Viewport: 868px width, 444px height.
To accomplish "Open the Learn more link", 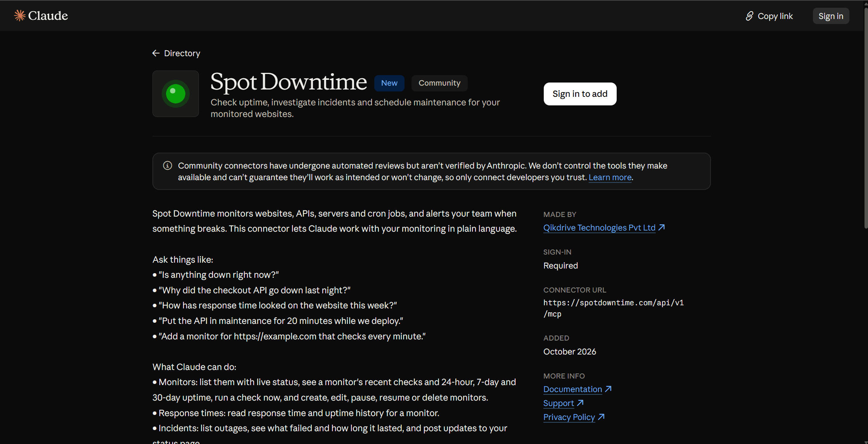I will 610,177.
